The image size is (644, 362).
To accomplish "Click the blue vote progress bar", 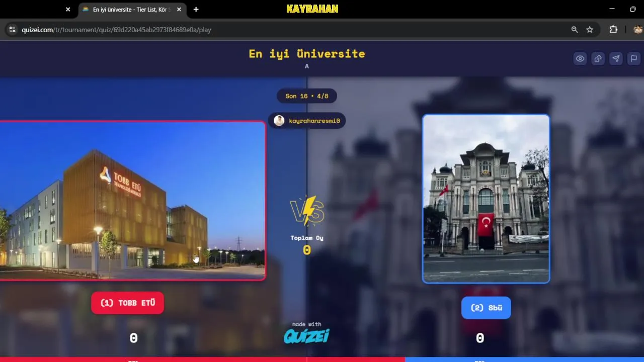I will [524, 359].
